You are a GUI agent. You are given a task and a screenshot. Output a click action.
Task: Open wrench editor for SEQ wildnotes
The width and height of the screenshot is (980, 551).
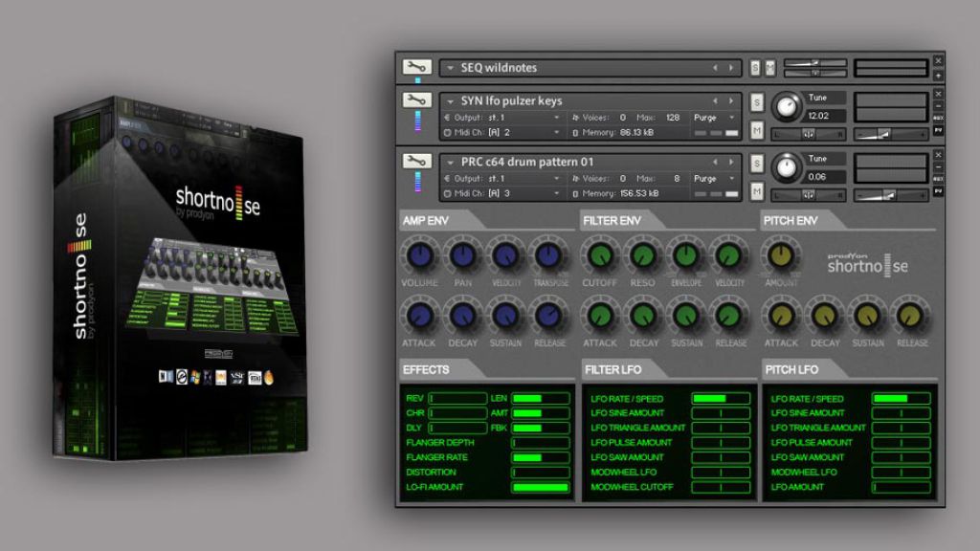coord(416,67)
